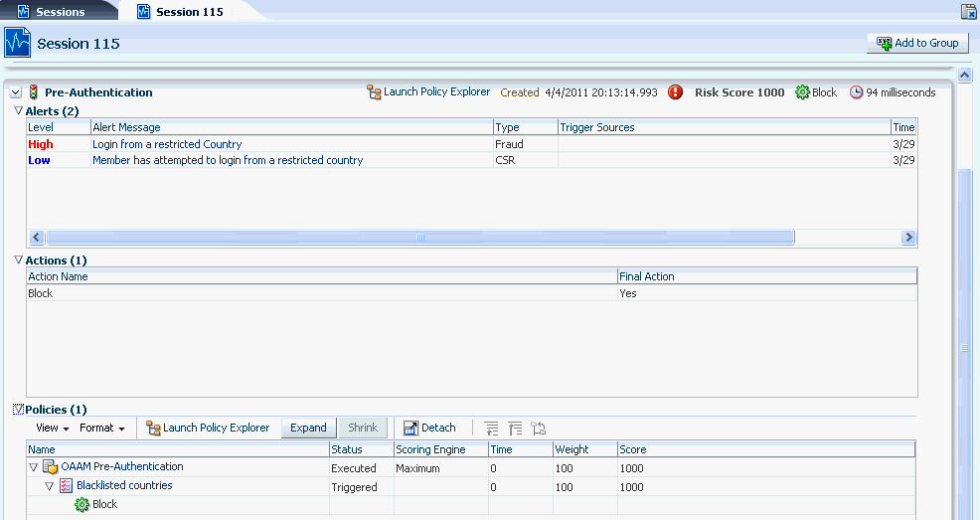Click the show as top tree icon
The width and height of the screenshot is (980, 520).
click(538, 429)
